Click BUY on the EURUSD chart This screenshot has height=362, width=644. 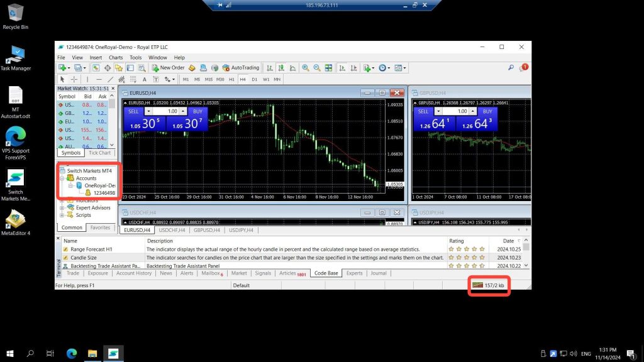tap(197, 111)
